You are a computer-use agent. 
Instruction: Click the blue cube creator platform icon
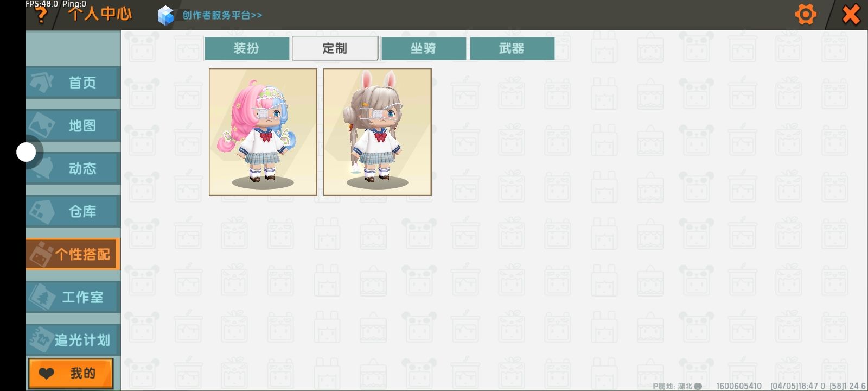click(x=165, y=15)
